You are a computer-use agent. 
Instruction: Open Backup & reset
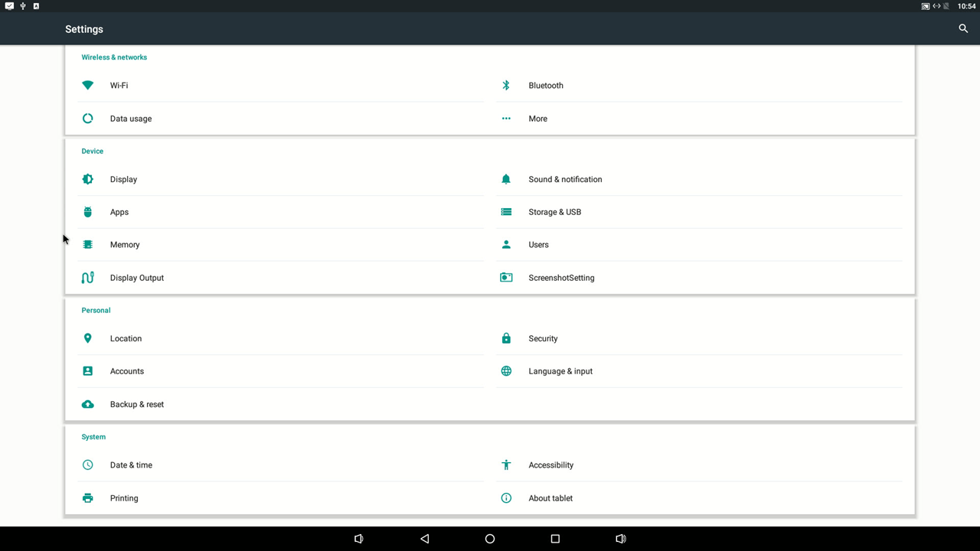click(137, 404)
